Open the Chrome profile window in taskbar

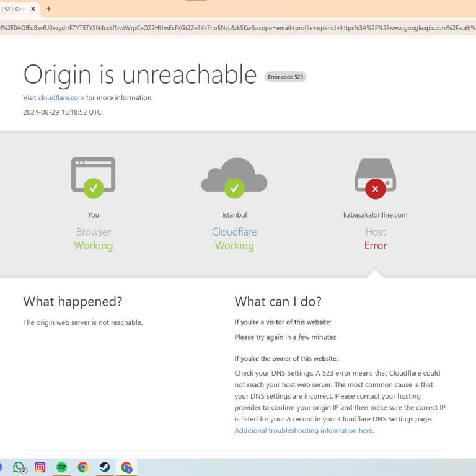point(126,467)
